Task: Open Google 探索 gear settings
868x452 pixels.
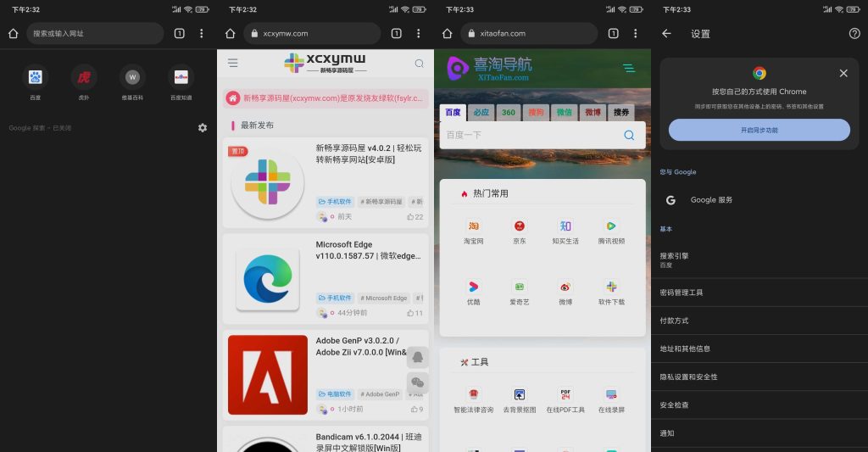Action: tap(203, 128)
